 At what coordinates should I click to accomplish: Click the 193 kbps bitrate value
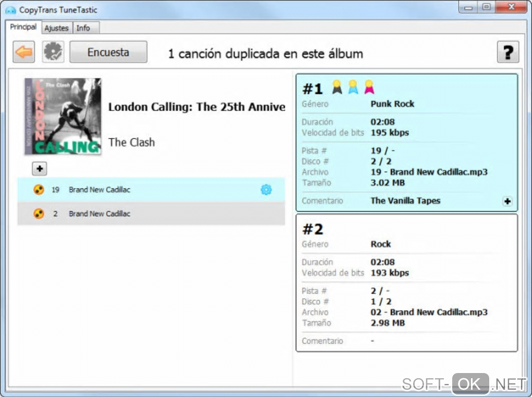click(x=390, y=273)
